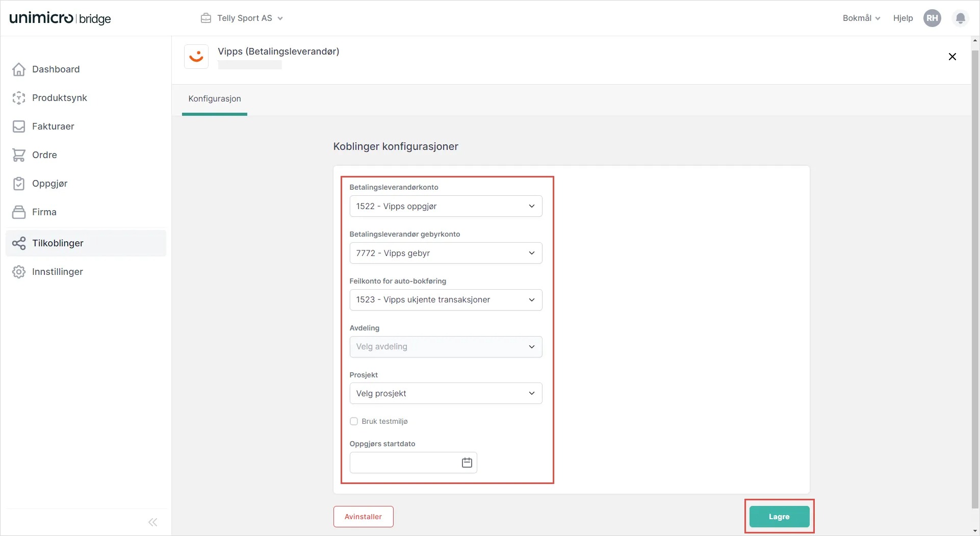This screenshot has width=980, height=536.
Task: Click the vertical page scrollbar
Action: (x=975, y=279)
